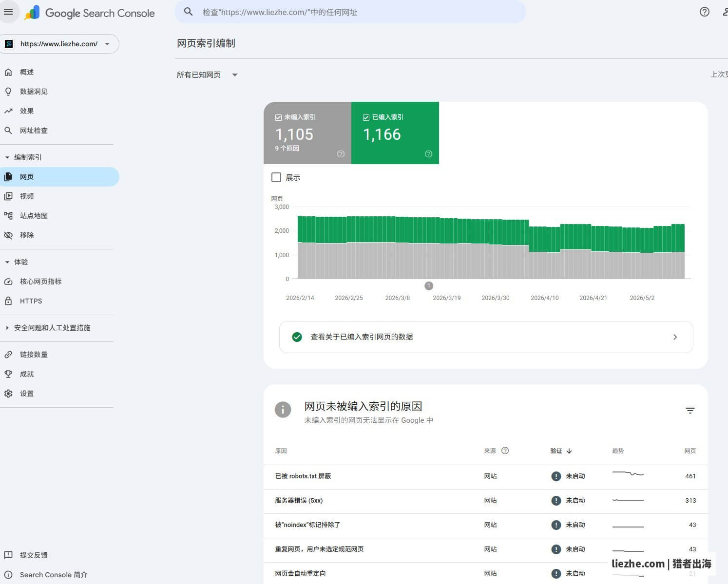The width and height of the screenshot is (728, 584).
Task: Click the lightbulb icon beside 数据洞见
Action: pos(8,92)
